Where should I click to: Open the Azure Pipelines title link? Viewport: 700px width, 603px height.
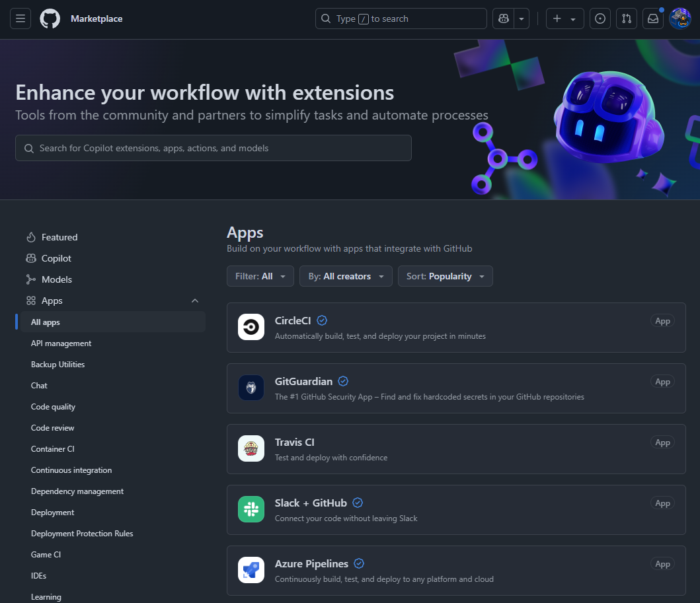tap(311, 564)
